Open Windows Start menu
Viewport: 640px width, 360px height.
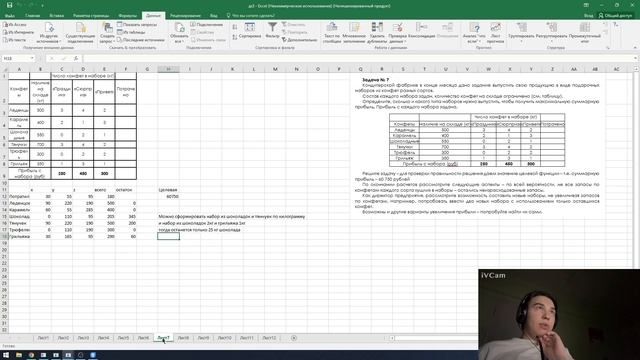tap(6, 355)
